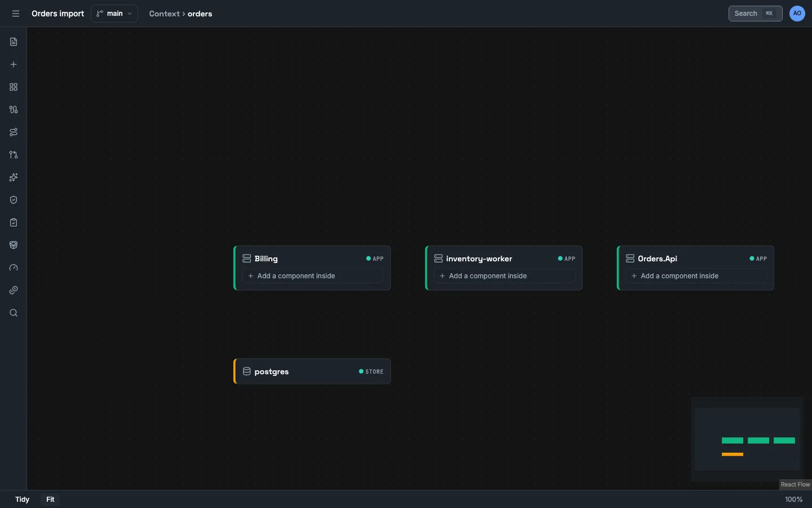Click the database icon on postgres node
The height and width of the screenshot is (508, 812).
[x=246, y=371]
